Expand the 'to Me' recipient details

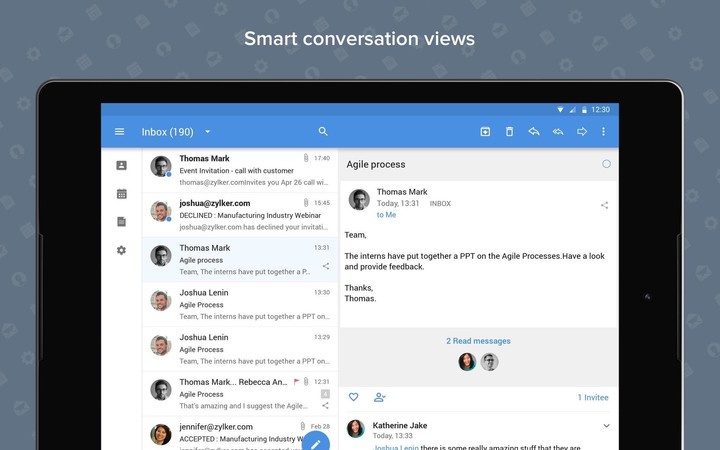coord(386,215)
